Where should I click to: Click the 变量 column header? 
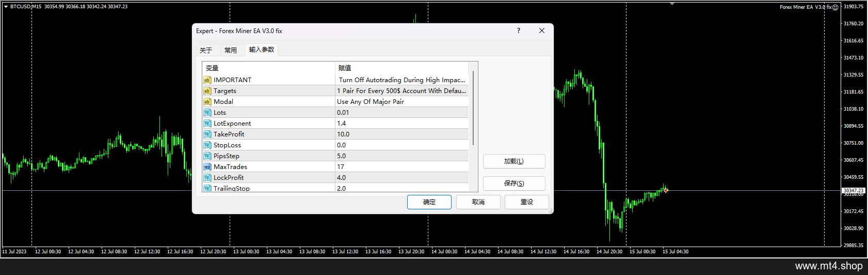click(269, 68)
